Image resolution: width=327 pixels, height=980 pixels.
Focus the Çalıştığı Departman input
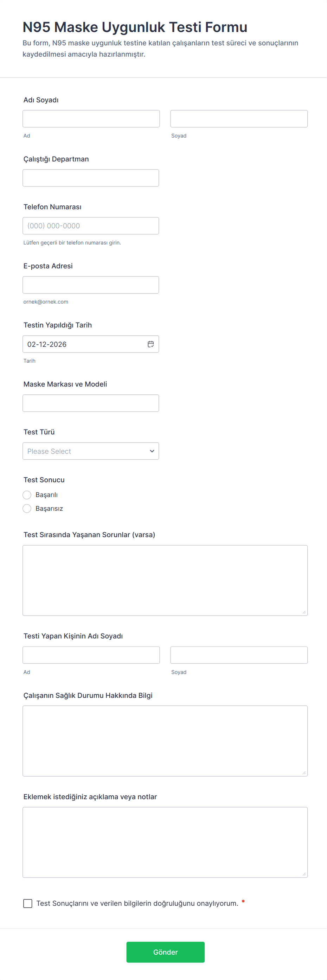point(90,178)
